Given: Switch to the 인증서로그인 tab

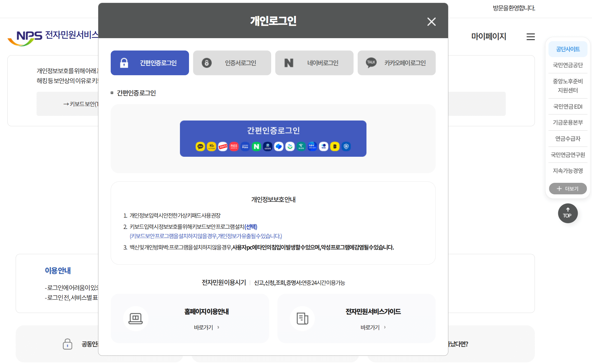Looking at the screenshot, I should click(x=232, y=63).
